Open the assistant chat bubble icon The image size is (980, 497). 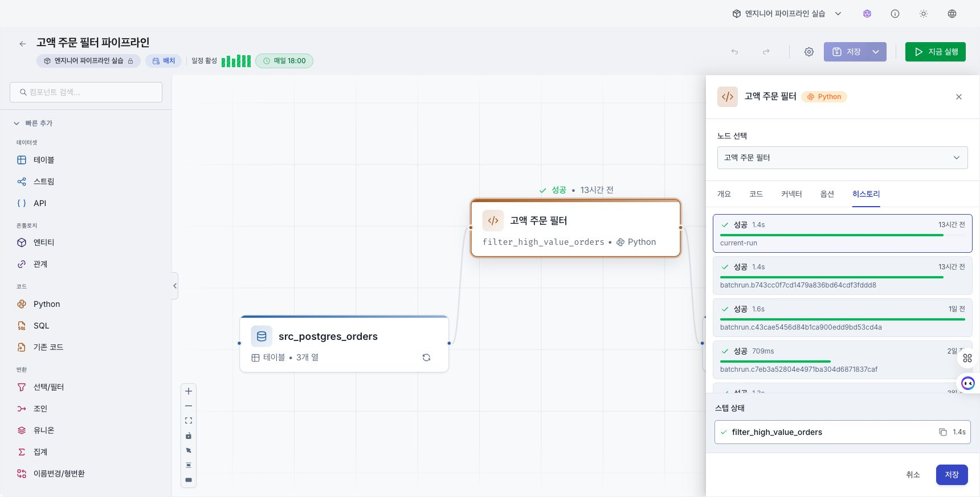[x=967, y=383]
